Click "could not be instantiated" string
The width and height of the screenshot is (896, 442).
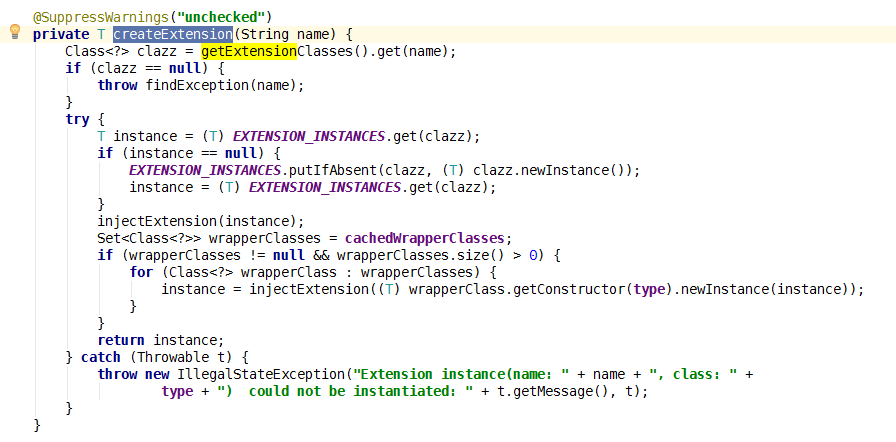pos(352,391)
